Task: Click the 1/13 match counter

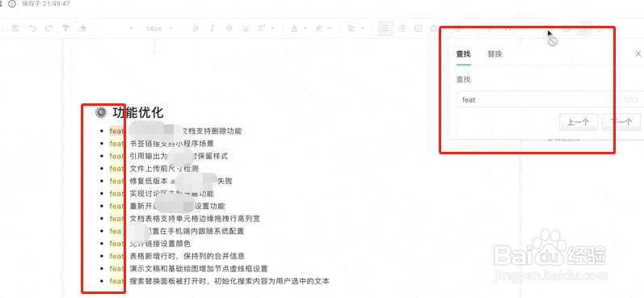Action: coord(630,100)
